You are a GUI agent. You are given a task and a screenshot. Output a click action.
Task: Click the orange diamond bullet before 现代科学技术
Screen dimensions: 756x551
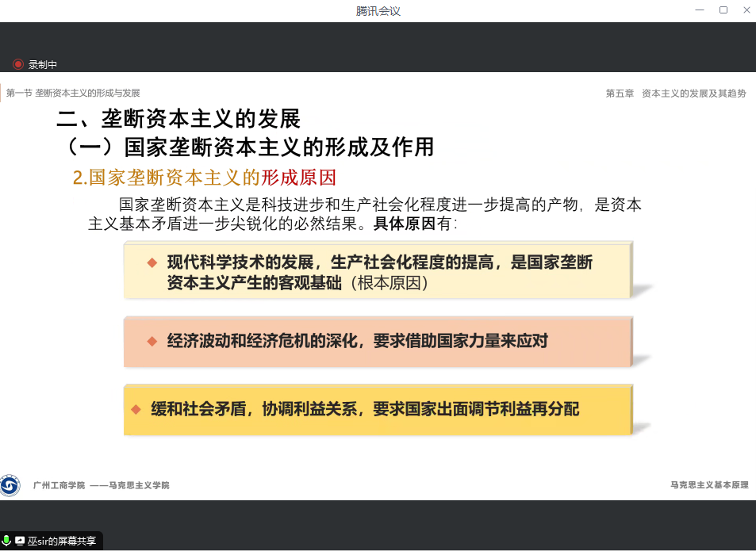tap(152, 262)
